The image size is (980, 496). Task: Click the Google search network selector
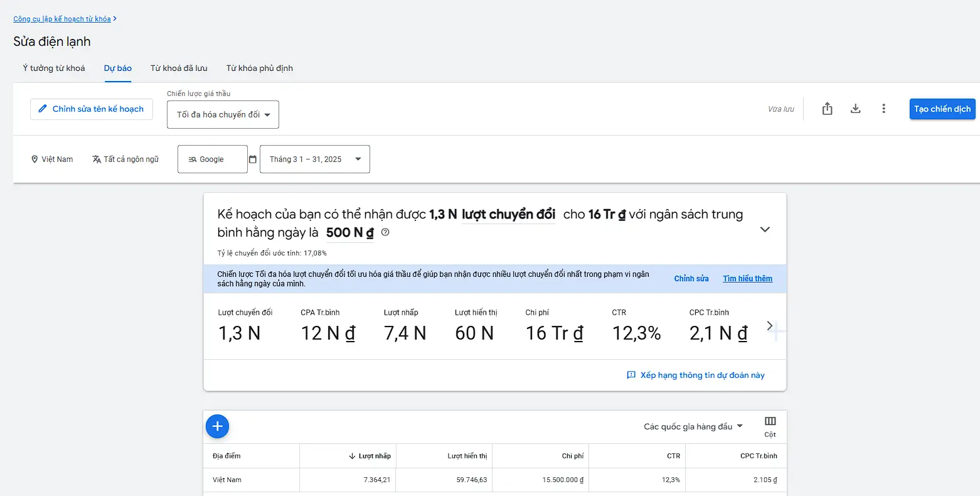tap(213, 159)
